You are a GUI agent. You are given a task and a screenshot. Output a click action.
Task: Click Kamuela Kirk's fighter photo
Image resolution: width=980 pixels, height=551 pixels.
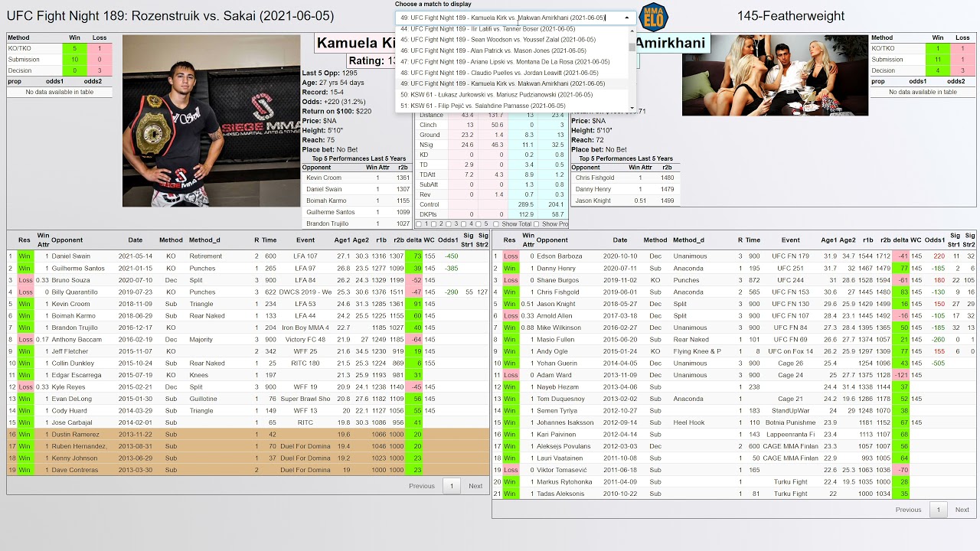pyautogui.click(x=211, y=121)
